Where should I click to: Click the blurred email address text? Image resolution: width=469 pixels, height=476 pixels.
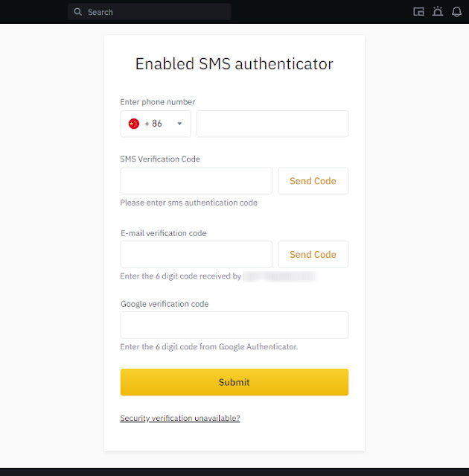(279, 276)
